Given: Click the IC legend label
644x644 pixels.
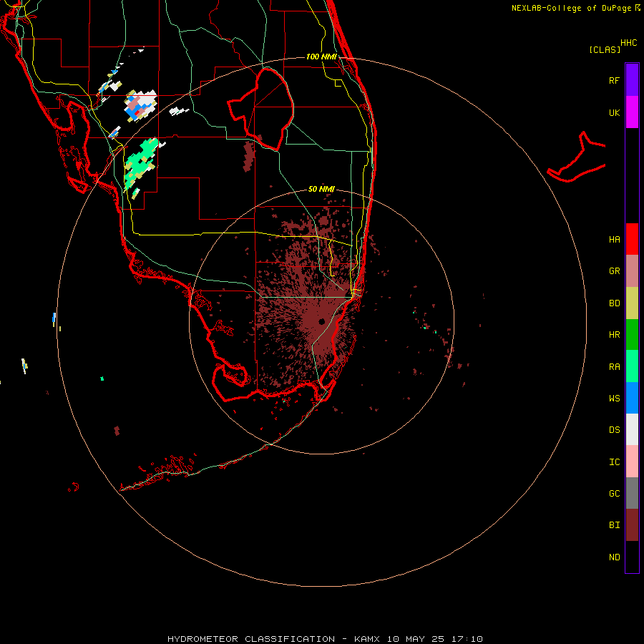Looking at the screenshot, I should [614, 462].
